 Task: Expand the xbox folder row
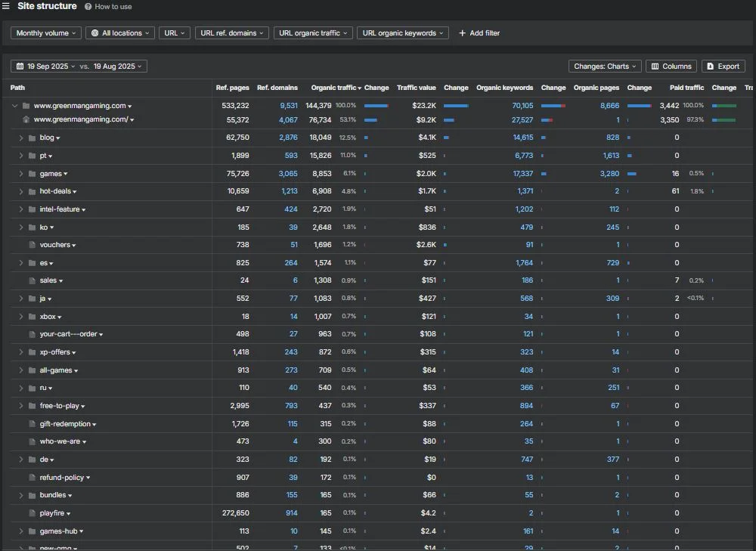click(x=20, y=317)
